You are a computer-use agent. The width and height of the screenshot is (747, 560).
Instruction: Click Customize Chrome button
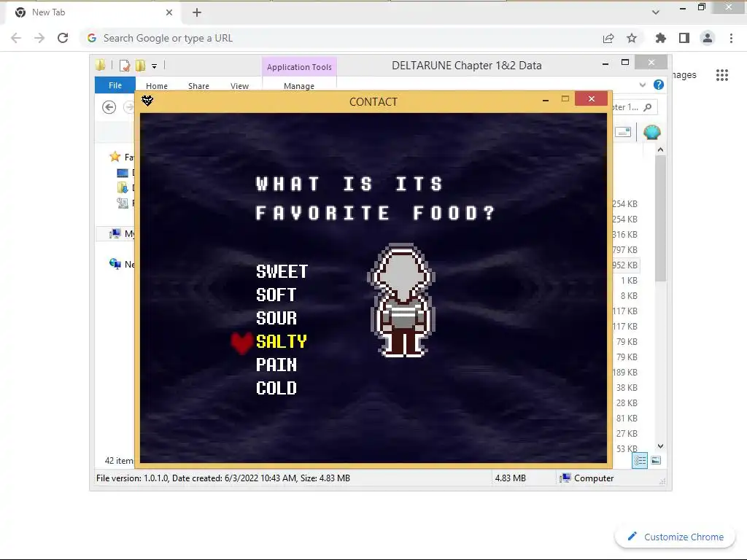click(x=675, y=537)
